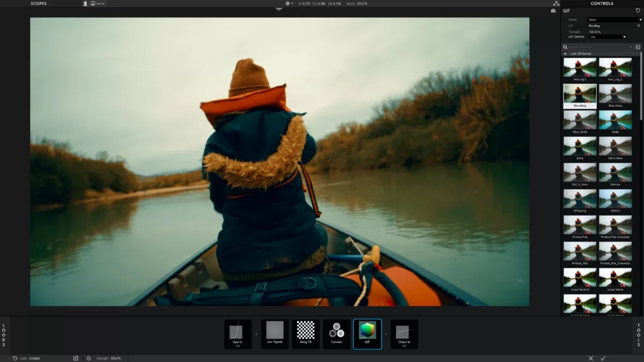Cancel changes with the X icon

coord(591,358)
